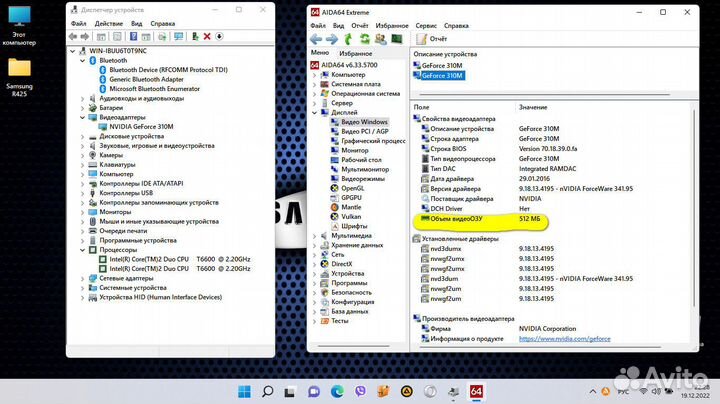The height and width of the screenshot is (404, 720).
Task: Click scan-for-hardware monitor icon in Device Manager toolbar
Action: [x=178, y=36]
